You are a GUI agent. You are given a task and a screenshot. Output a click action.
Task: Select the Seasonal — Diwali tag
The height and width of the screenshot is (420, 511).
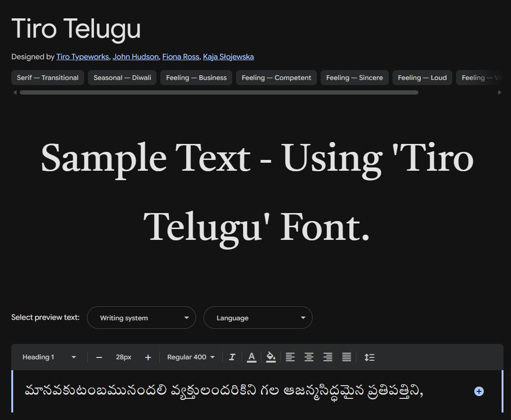[x=122, y=78]
